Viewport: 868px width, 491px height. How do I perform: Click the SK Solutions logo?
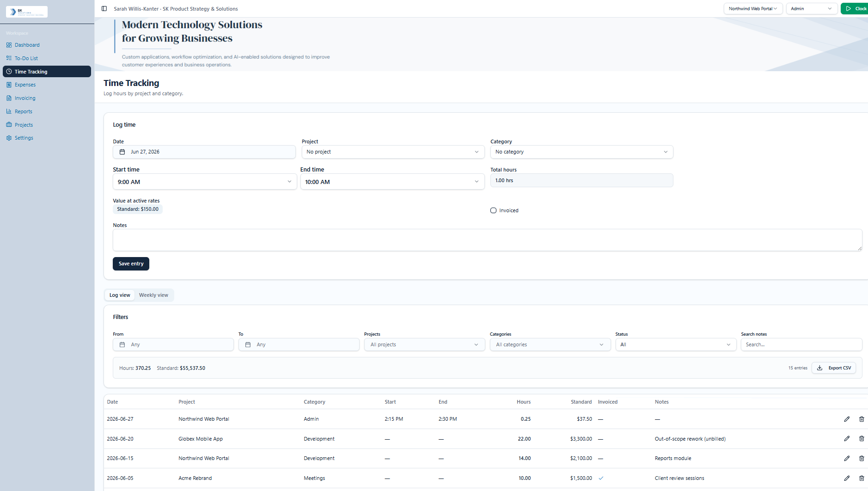point(27,12)
